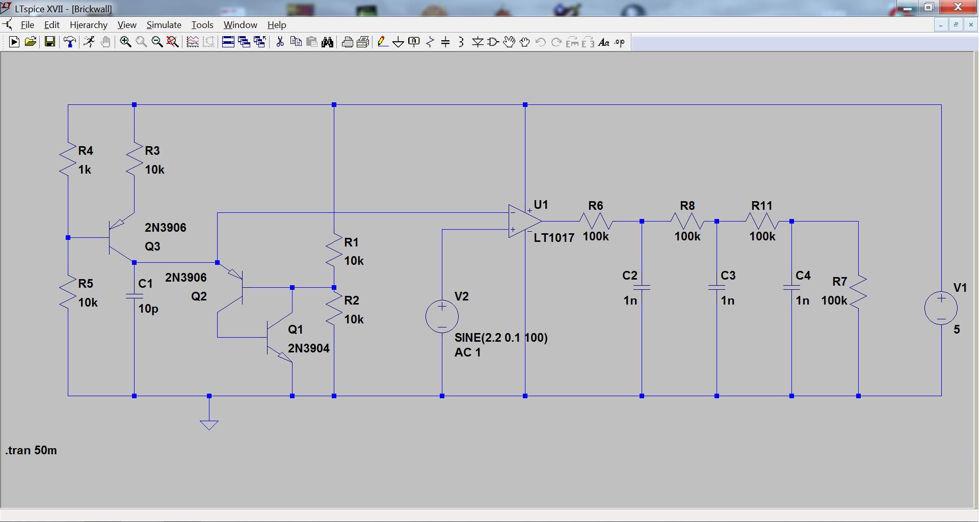
Task: Click the R7 resistor label
Action: [x=839, y=282]
